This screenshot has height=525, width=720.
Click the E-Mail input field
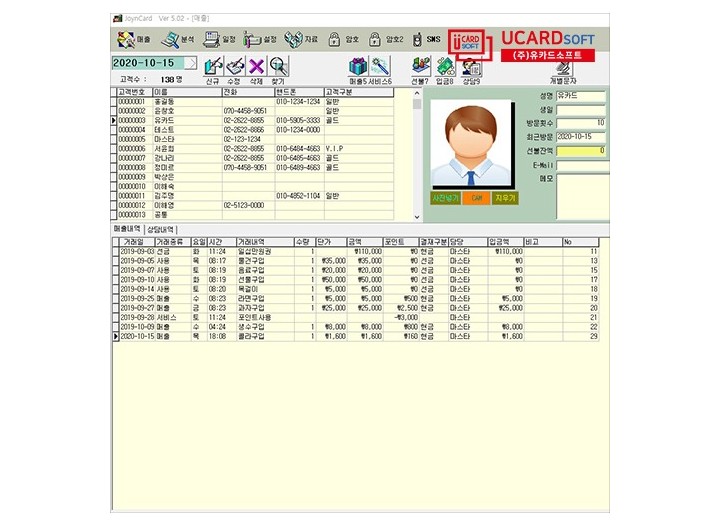point(580,164)
